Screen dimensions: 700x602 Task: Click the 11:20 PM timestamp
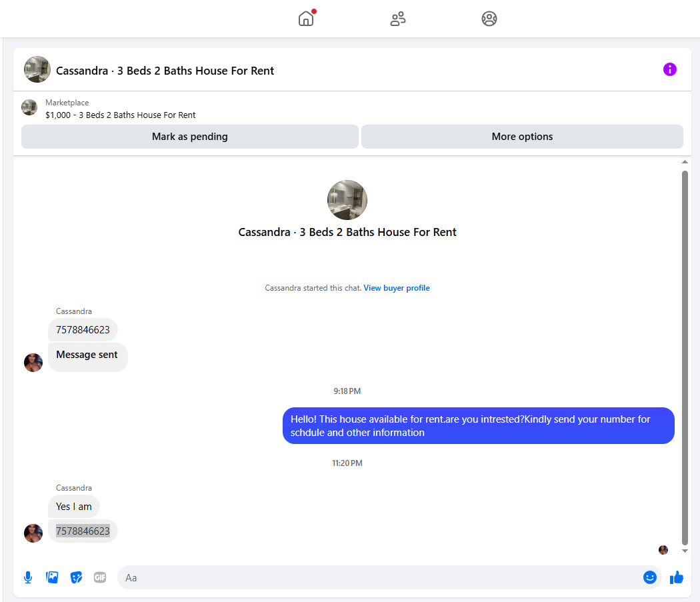pyautogui.click(x=347, y=463)
